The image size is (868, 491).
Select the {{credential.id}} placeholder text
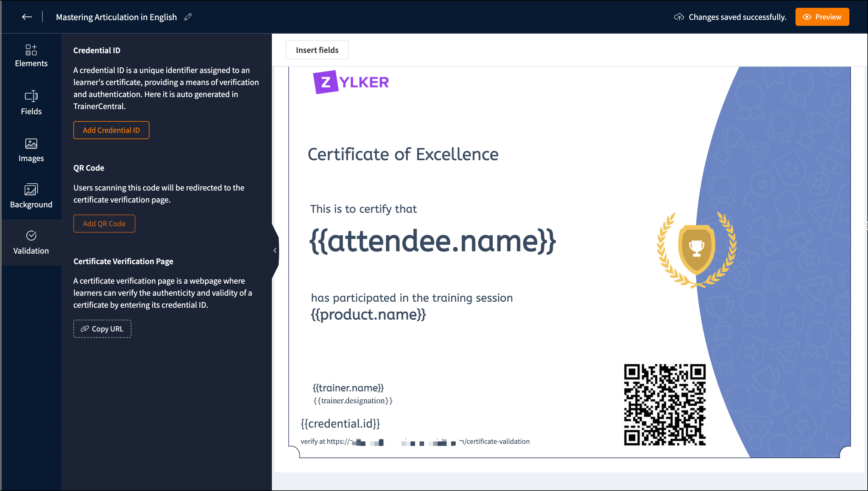(340, 424)
